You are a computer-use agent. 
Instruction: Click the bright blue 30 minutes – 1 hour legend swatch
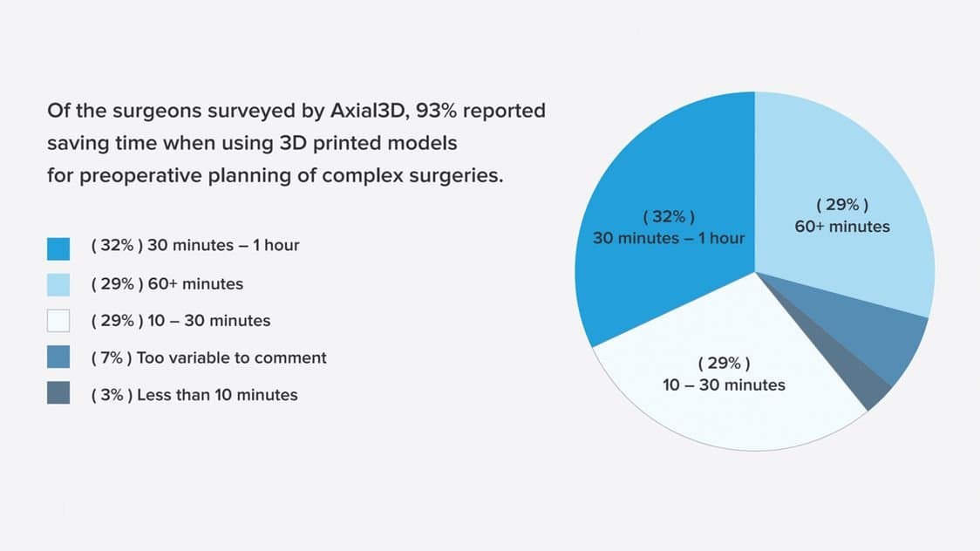click(x=58, y=248)
